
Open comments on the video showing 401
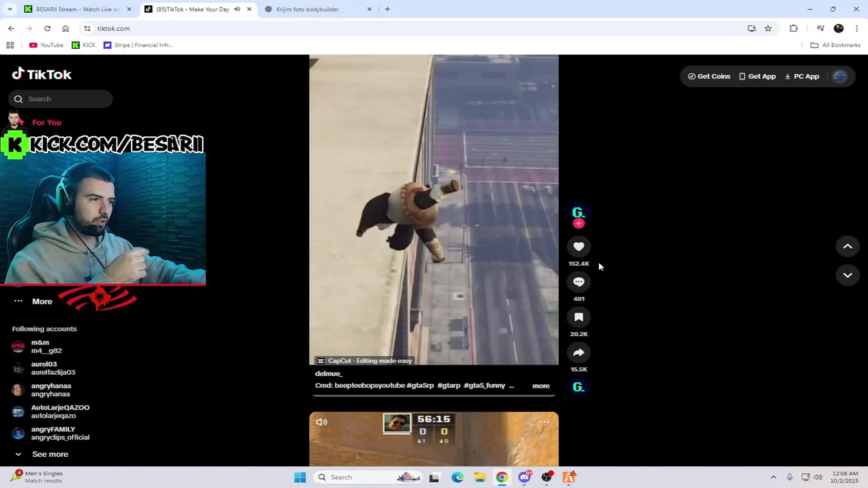(x=578, y=282)
